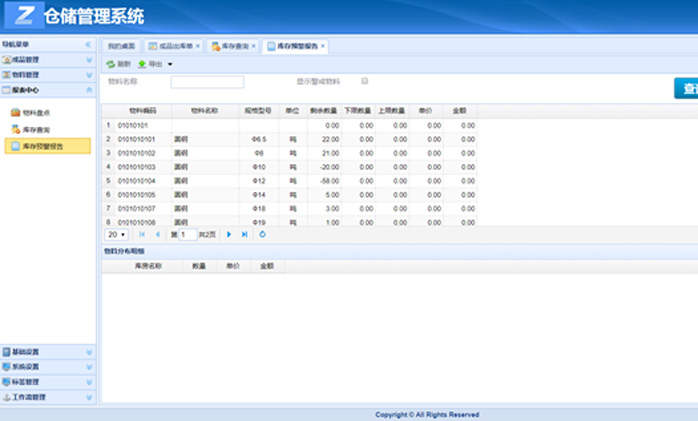Image resolution: width=698 pixels, height=421 pixels.
Task: Click the 物料分布明细 panel title
Action: coord(124,251)
